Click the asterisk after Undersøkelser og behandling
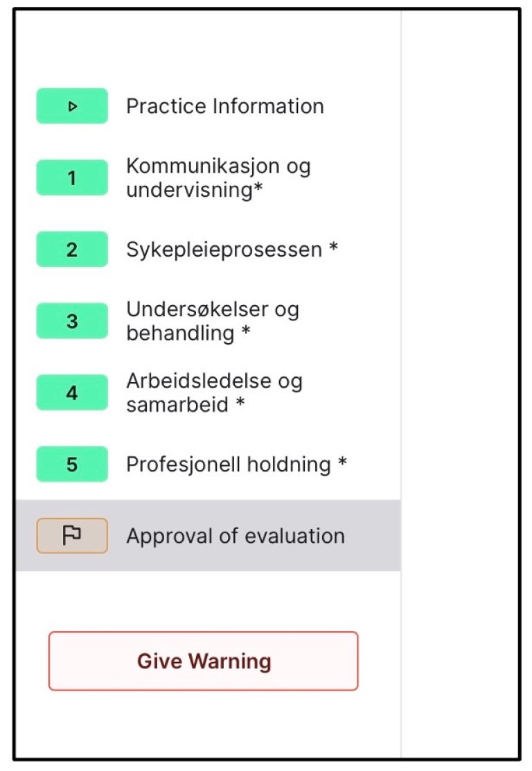Screen dimensions: 532x771 point(245,332)
